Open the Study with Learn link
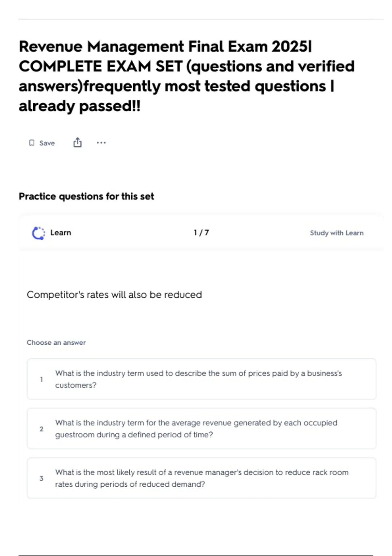 tap(336, 233)
